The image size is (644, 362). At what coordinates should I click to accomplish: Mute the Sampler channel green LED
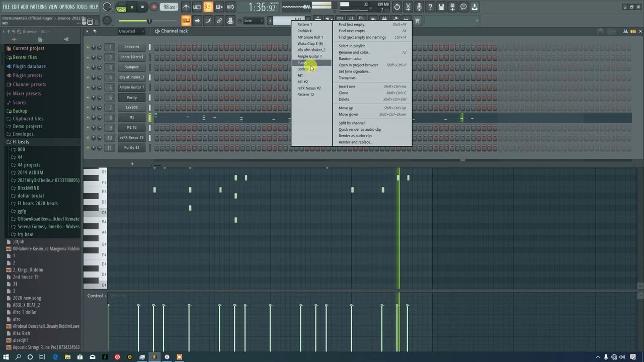coord(88,67)
